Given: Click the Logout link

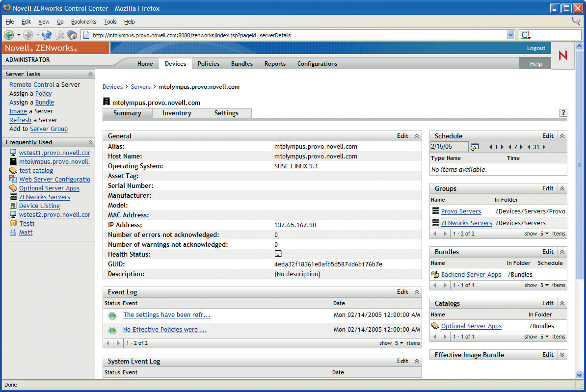Looking at the screenshot, I should pyautogui.click(x=536, y=48).
